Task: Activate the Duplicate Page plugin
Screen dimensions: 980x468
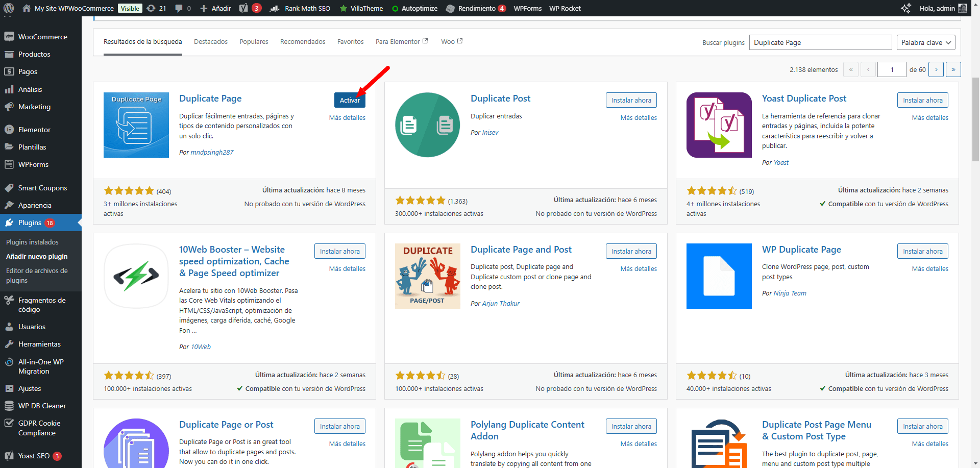Action: click(x=350, y=100)
